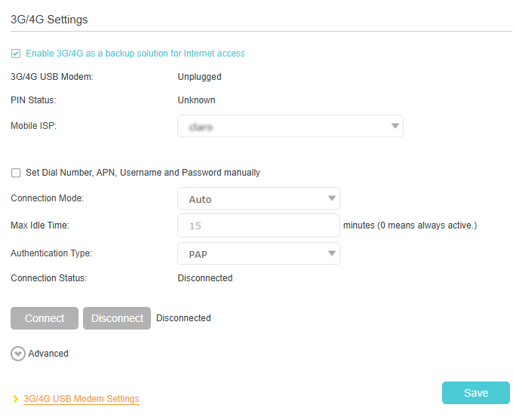Open the Authentication Type dropdown

coord(259,253)
